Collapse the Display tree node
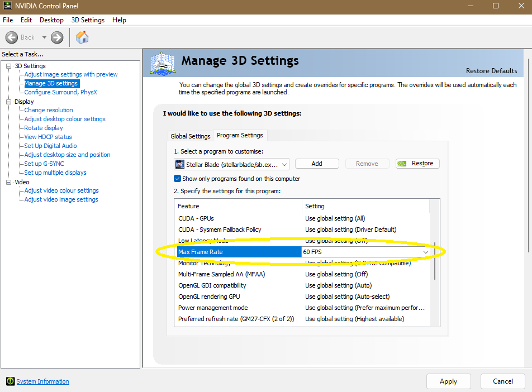This screenshot has height=392, width=532. tap(9, 102)
